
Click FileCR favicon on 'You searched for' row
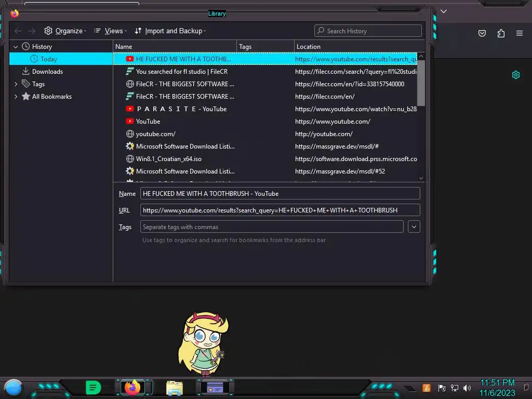[129, 72]
